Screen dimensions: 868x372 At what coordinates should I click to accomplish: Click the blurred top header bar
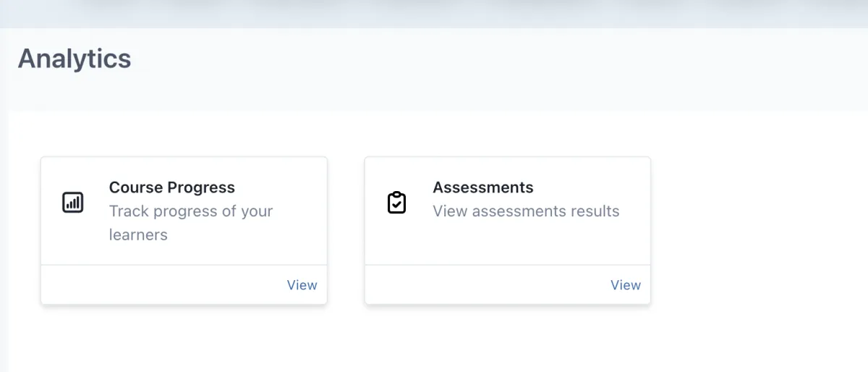(x=434, y=13)
